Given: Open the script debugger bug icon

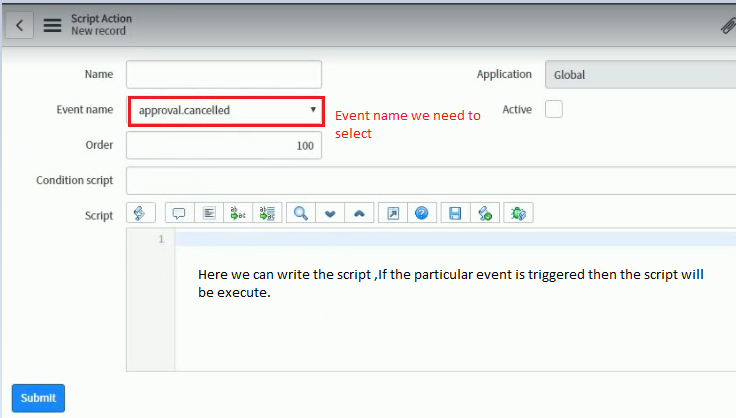Looking at the screenshot, I should [x=518, y=213].
